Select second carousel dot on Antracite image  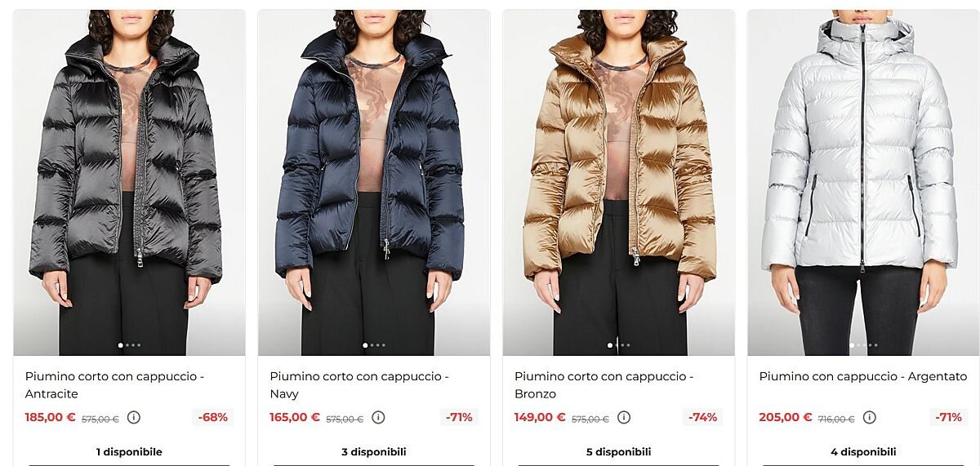[x=127, y=345]
